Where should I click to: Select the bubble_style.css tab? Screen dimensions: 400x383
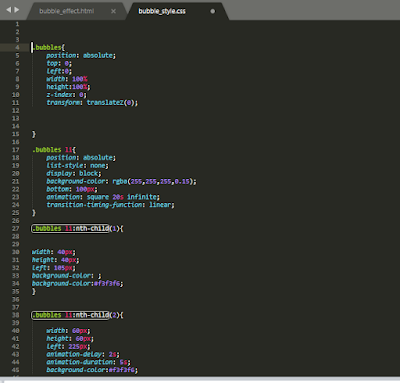(162, 11)
